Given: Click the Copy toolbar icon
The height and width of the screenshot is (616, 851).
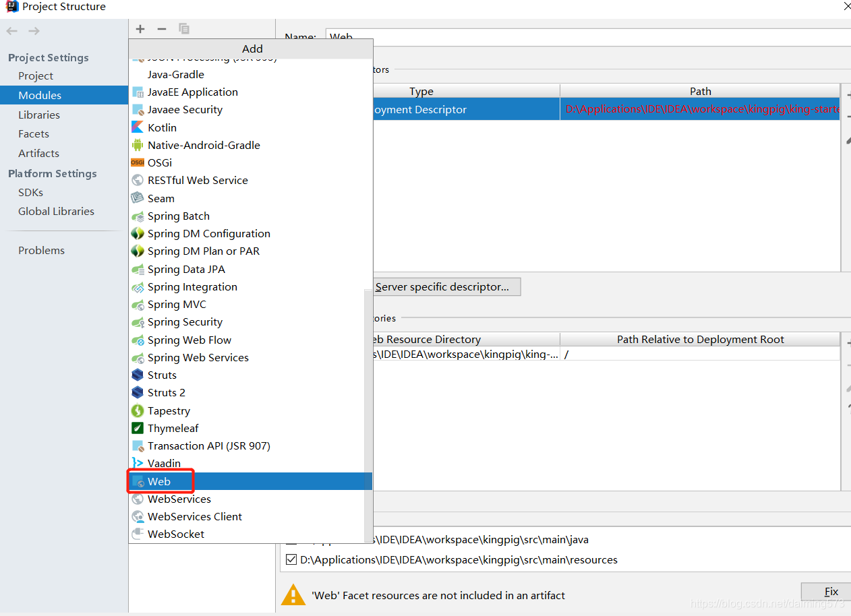Looking at the screenshot, I should [183, 29].
